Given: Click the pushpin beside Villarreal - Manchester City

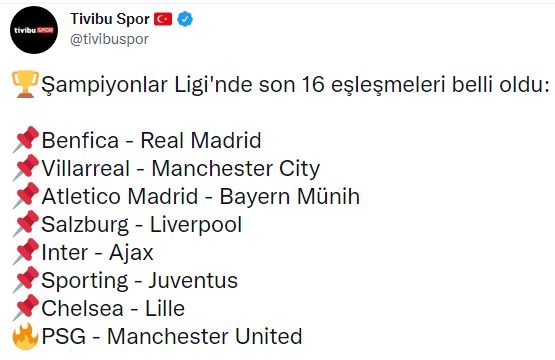Looking at the screenshot, I should pyautogui.click(x=25, y=167).
